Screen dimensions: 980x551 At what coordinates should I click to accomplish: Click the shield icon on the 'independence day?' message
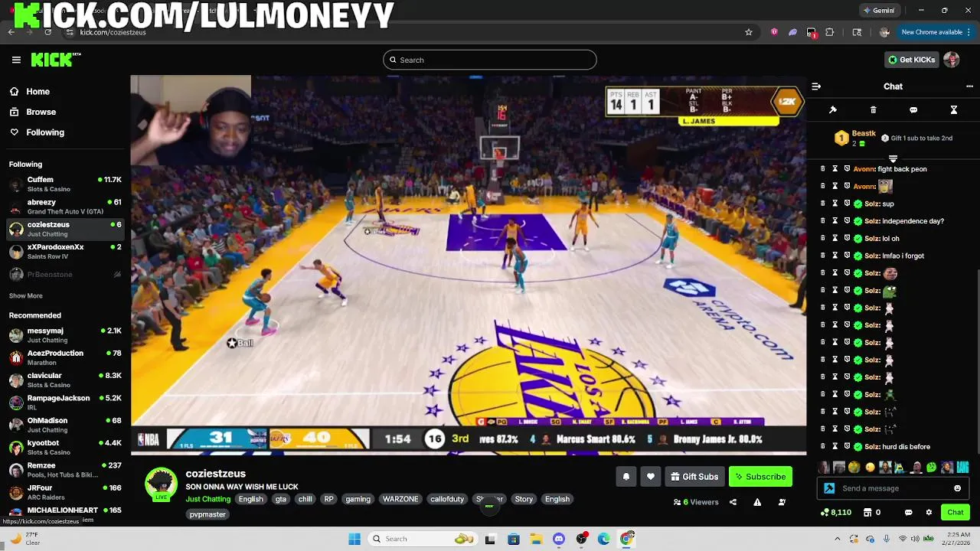point(847,221)
